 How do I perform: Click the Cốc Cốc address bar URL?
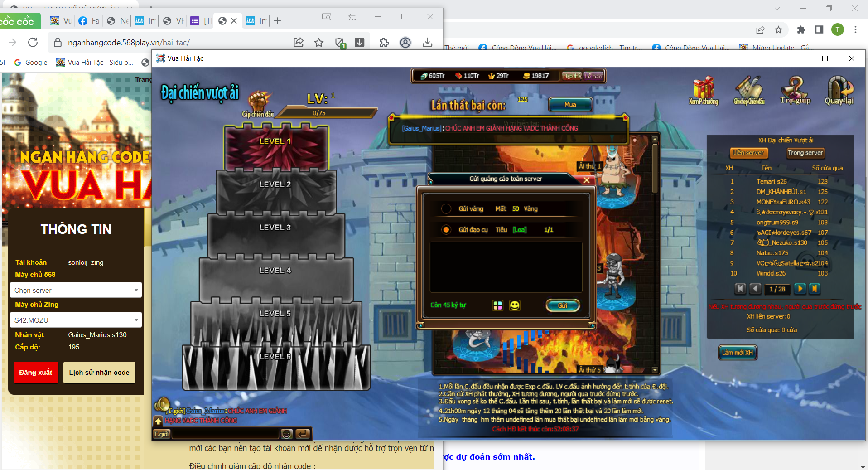[129, 43]
